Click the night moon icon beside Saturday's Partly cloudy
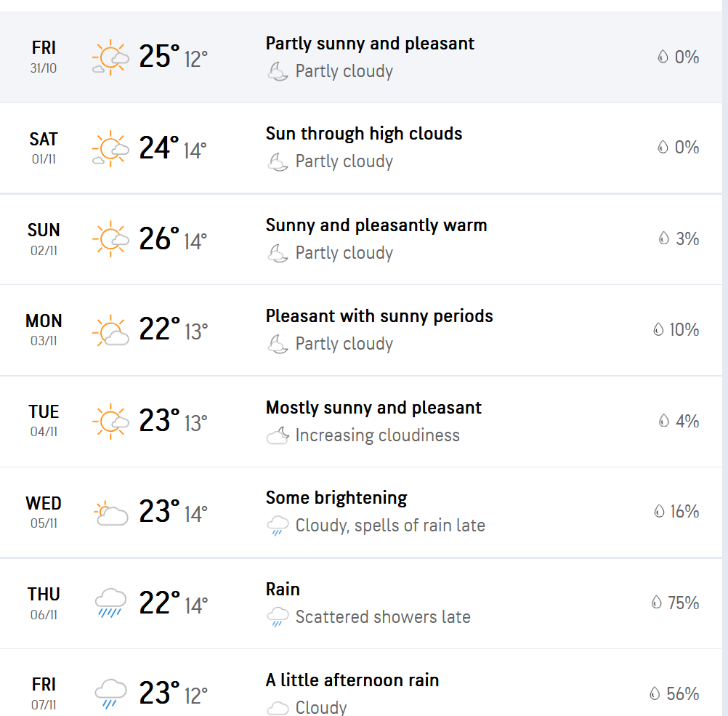 pyautogui.click(x=278, y=161)
